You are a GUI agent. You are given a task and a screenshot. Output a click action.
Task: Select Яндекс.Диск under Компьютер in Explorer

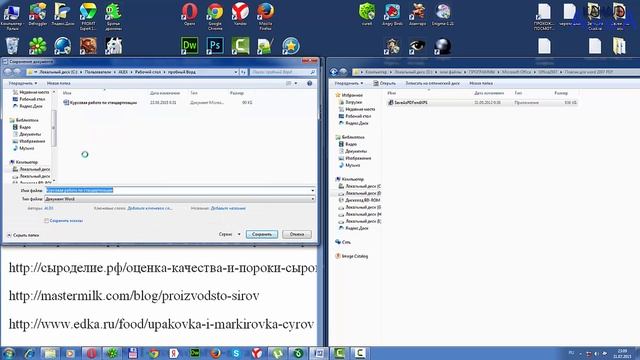tap(353, 228)
